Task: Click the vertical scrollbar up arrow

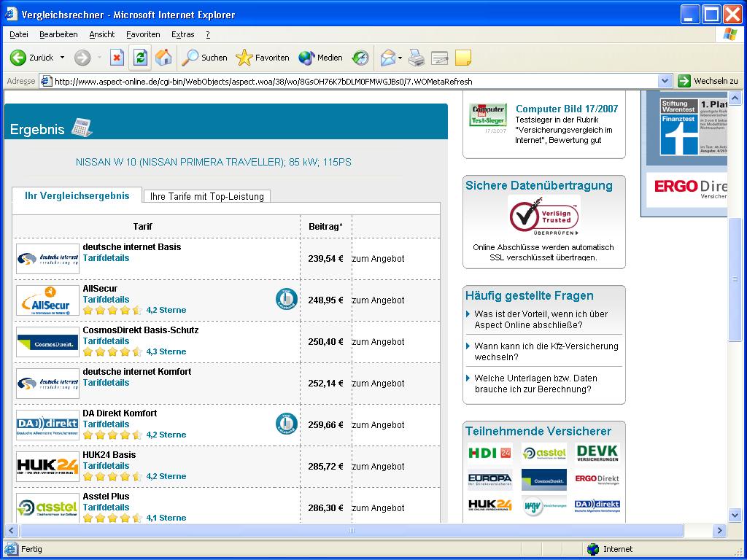Action: (735, 98)
